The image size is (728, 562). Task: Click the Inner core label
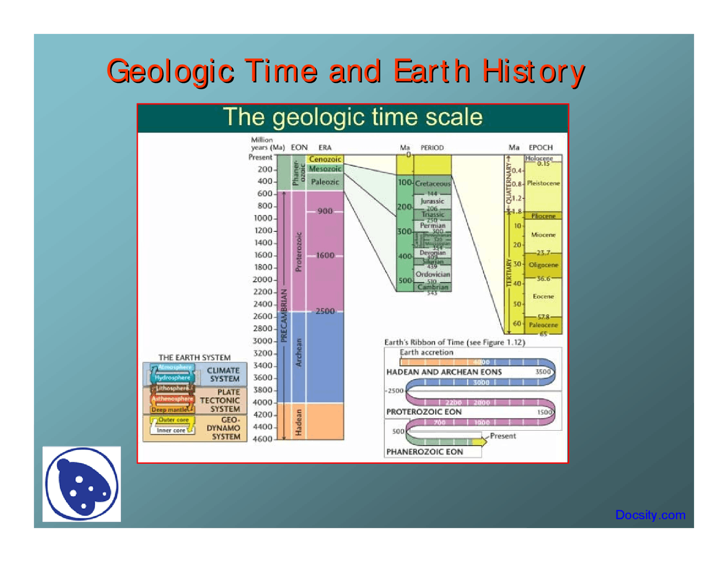171,430
